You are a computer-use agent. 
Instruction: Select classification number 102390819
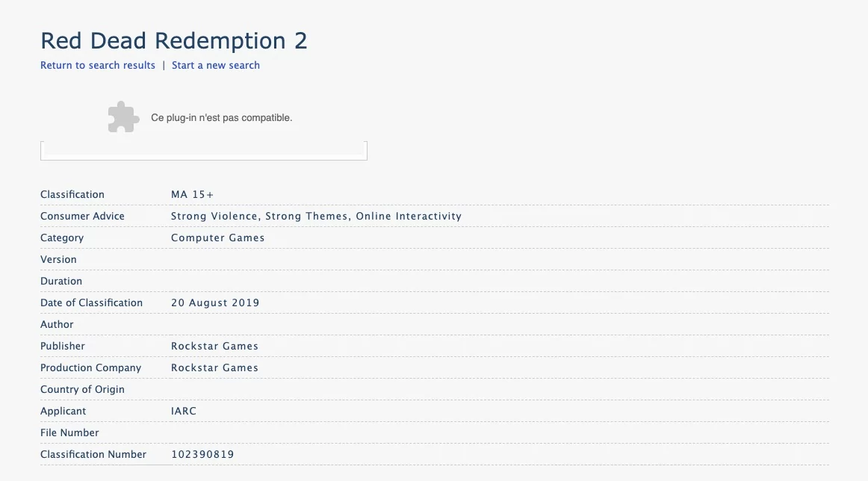click(x=202, y=454)
